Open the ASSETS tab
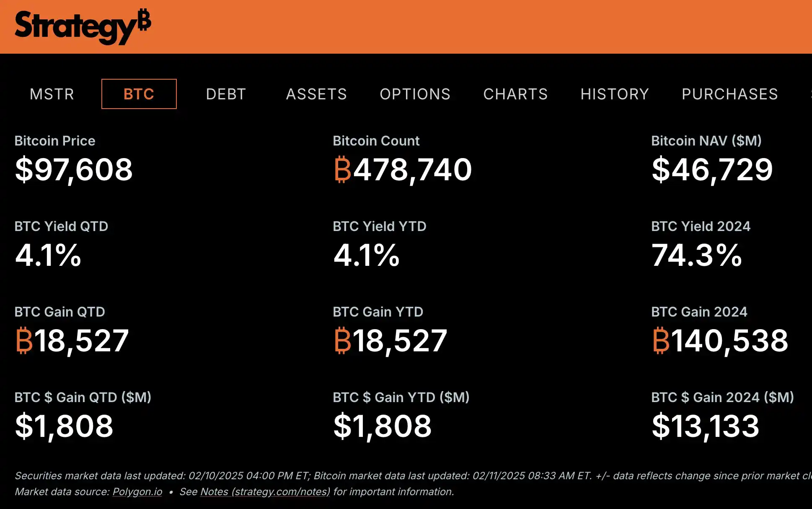Viewport: 812px width, 509px height. (x=316, y=94)
